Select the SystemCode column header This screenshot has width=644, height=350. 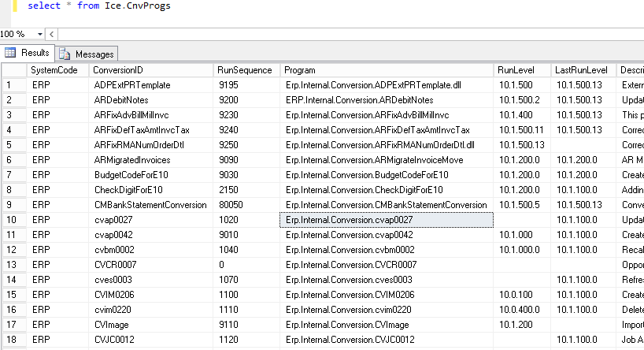coord(56,70)
